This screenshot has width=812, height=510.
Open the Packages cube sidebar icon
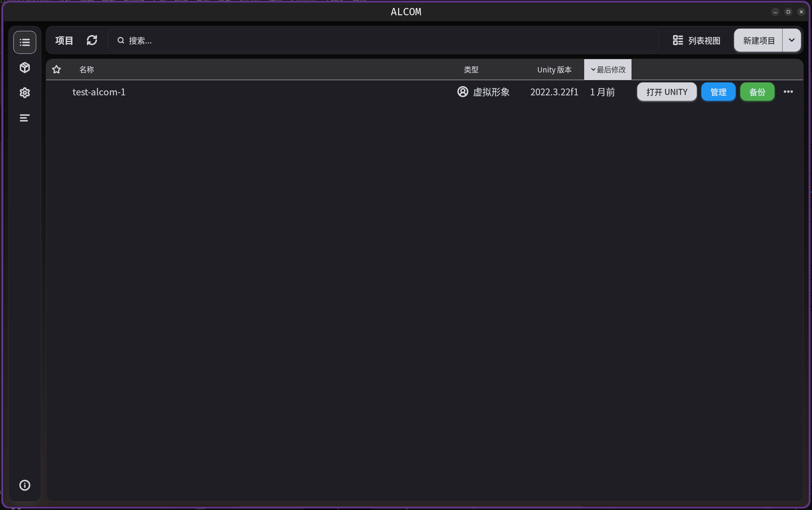tap(25, 68)
